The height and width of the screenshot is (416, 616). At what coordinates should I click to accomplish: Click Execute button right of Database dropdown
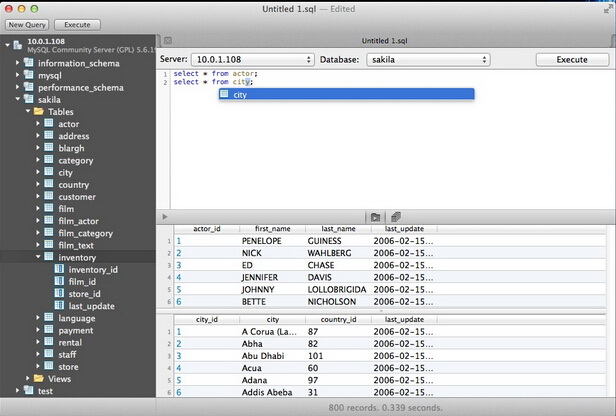coord(571,60)
